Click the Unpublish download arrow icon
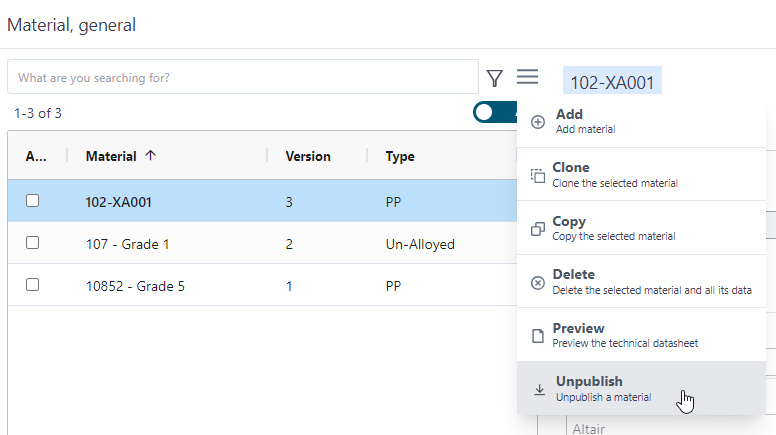Viewport: 776px width, 435px height. pyautogui.click(x=539, y=389)
